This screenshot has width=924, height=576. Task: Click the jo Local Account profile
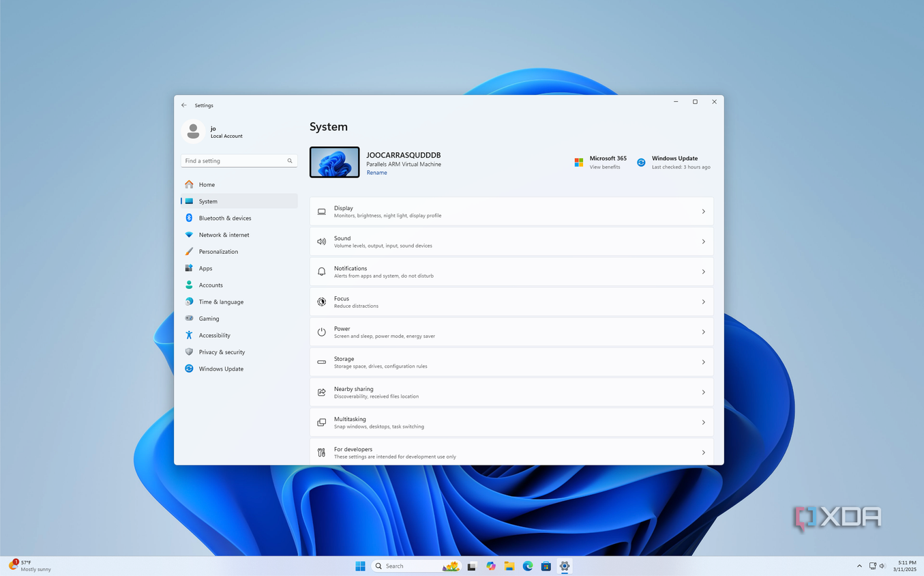(213, 132)
